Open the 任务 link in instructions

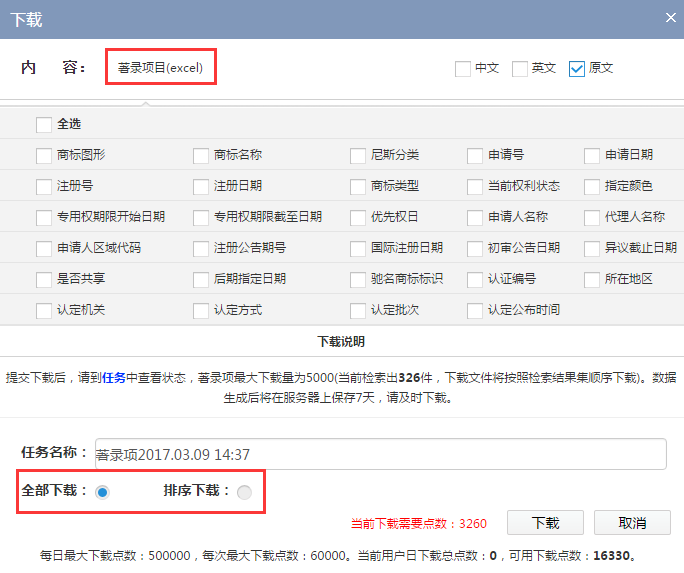[113, 378]
